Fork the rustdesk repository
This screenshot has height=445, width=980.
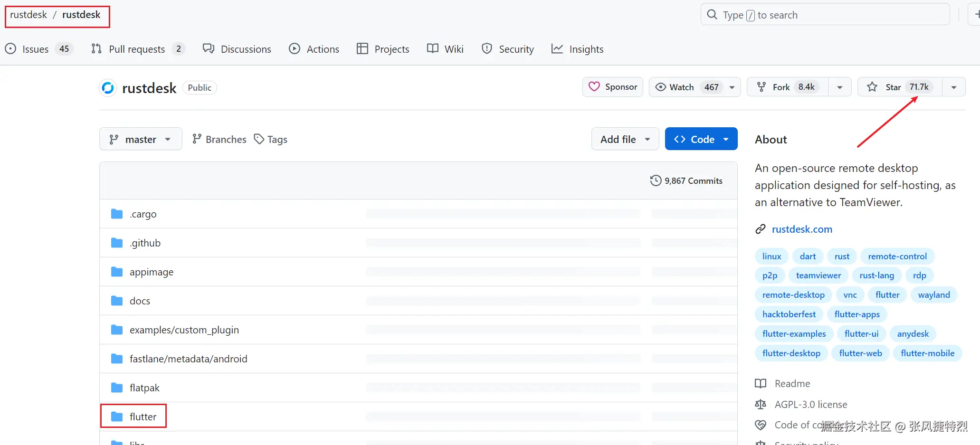click(x=788, y=87)
